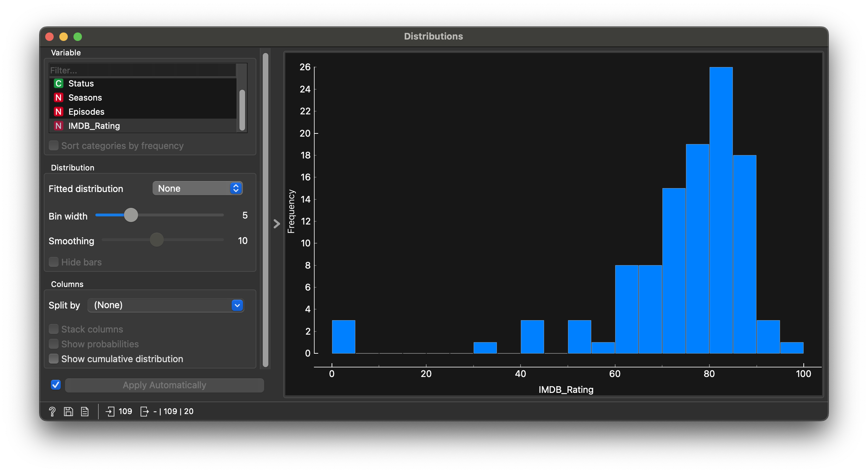Click the output data arrow icon
The height and width of the screenshot is (473, 868).
tap(144, 411)
